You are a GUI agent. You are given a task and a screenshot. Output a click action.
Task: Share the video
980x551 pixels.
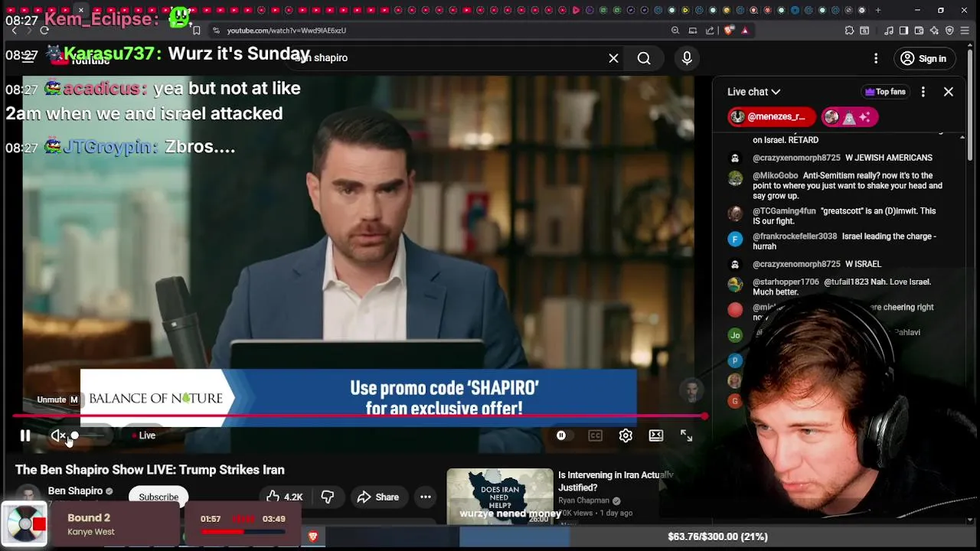coord(378,497)
